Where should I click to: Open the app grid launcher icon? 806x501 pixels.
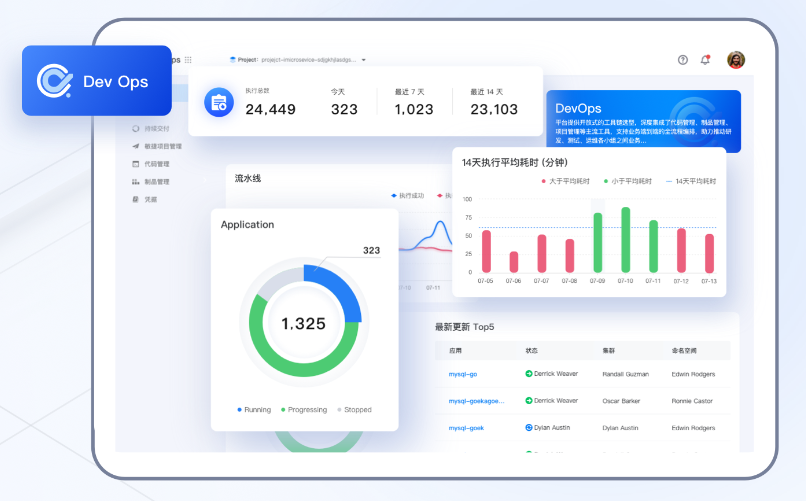(188, 60)
